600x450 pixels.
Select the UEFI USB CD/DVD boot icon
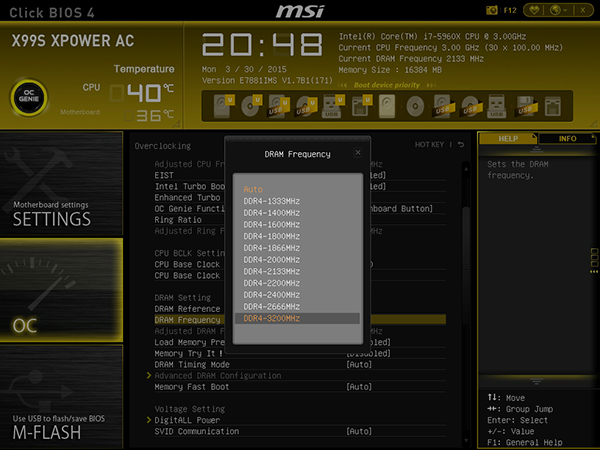click(306, 106)
